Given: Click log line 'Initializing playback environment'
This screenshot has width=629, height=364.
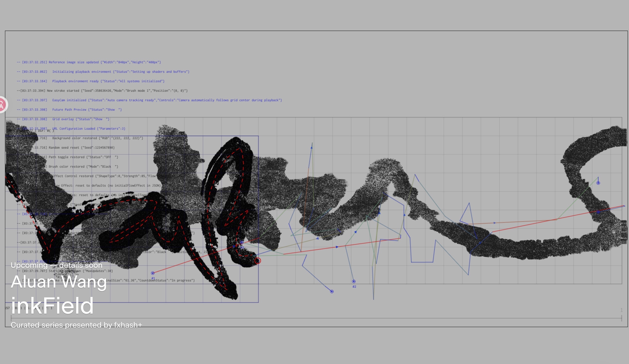Looking at the screenshot, I should click(x=103, y=72).
